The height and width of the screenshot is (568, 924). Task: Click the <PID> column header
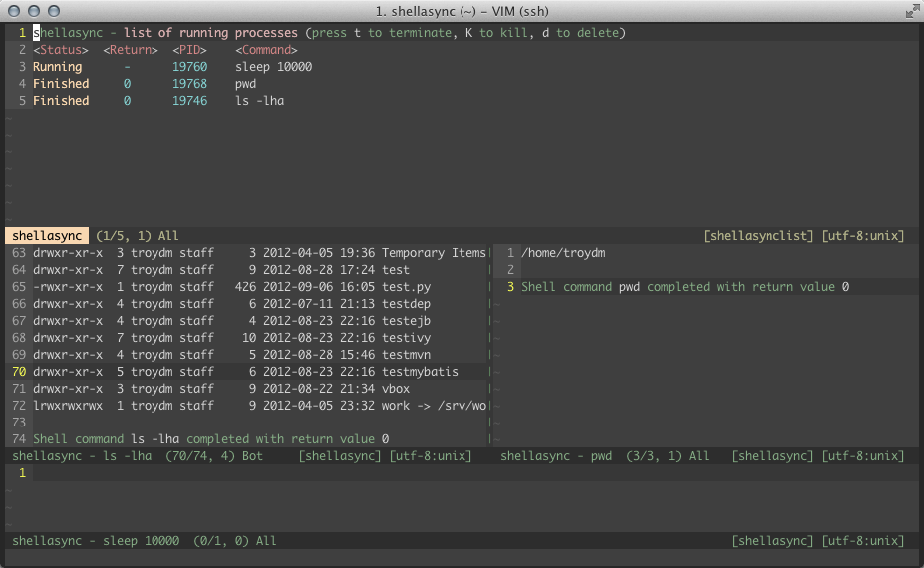tap(189, 50)
